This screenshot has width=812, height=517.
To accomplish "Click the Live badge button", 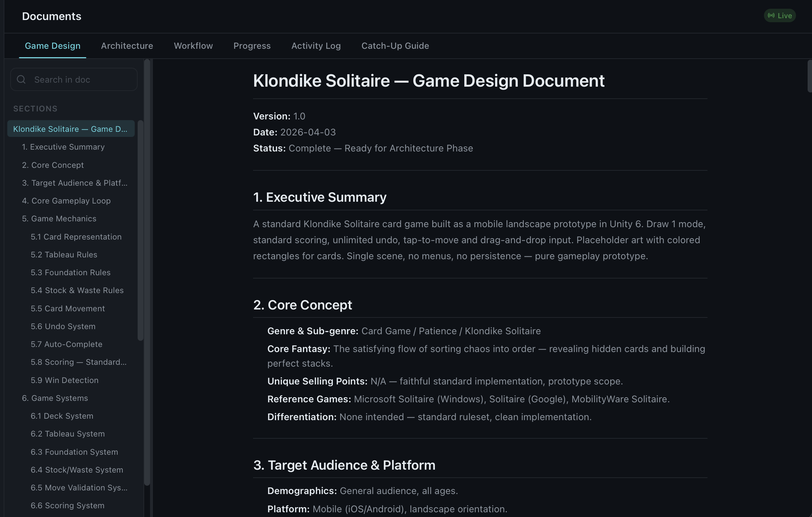I will coord(779,15).
